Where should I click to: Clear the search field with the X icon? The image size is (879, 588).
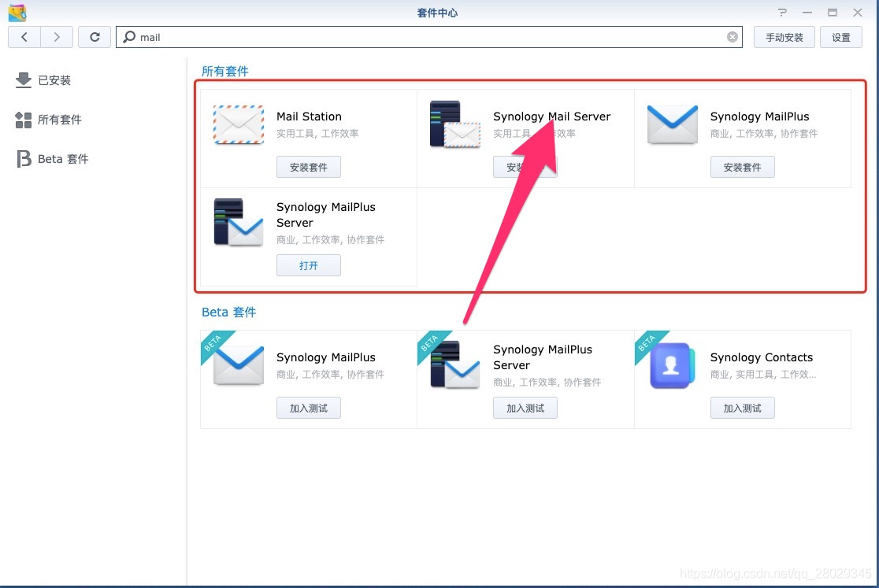(x=732, y=37)
